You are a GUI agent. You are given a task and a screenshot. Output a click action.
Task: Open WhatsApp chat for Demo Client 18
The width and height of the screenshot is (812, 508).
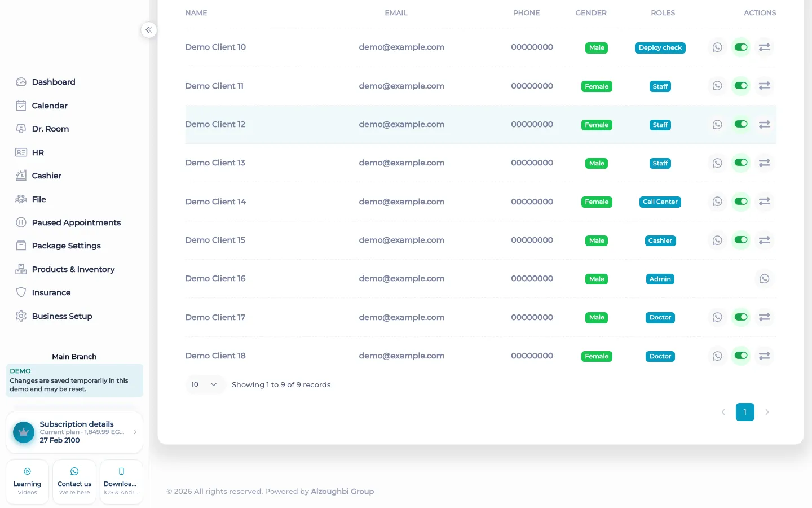click(717, 356)
